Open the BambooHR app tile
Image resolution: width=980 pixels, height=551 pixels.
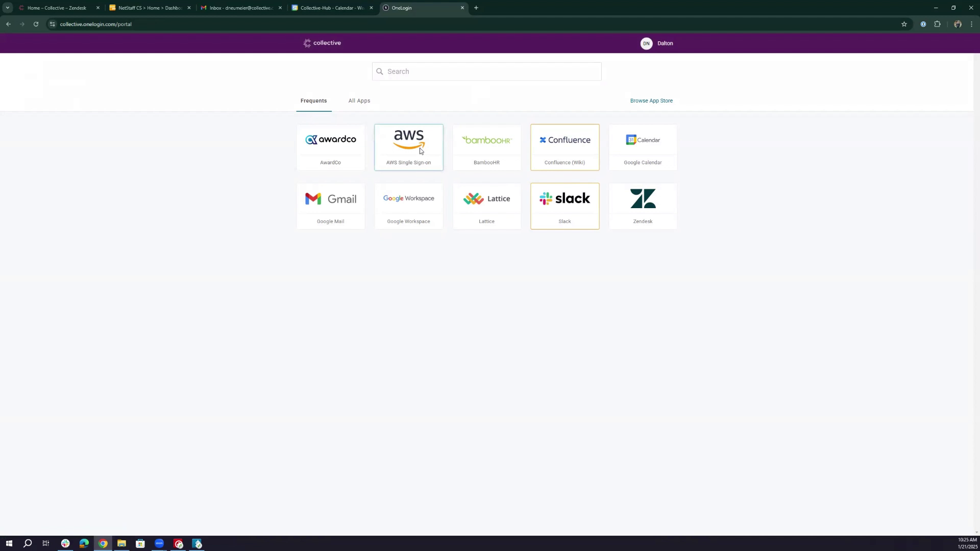pos(486,147)
